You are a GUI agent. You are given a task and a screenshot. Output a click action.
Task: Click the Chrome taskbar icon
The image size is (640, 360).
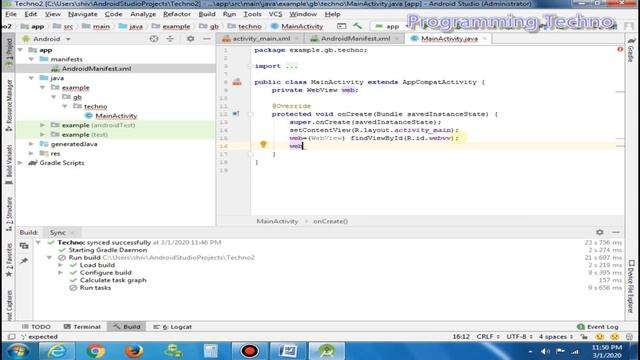click(x=96, y=351)
